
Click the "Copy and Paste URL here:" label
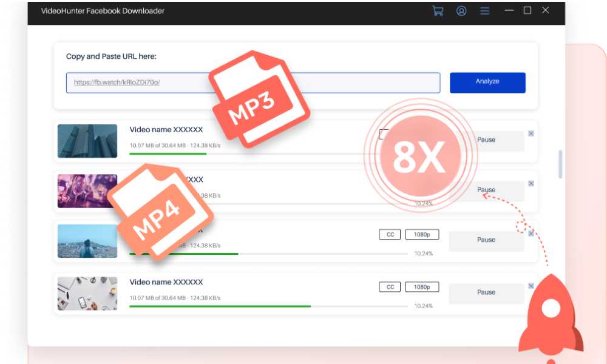click(111, 56)
